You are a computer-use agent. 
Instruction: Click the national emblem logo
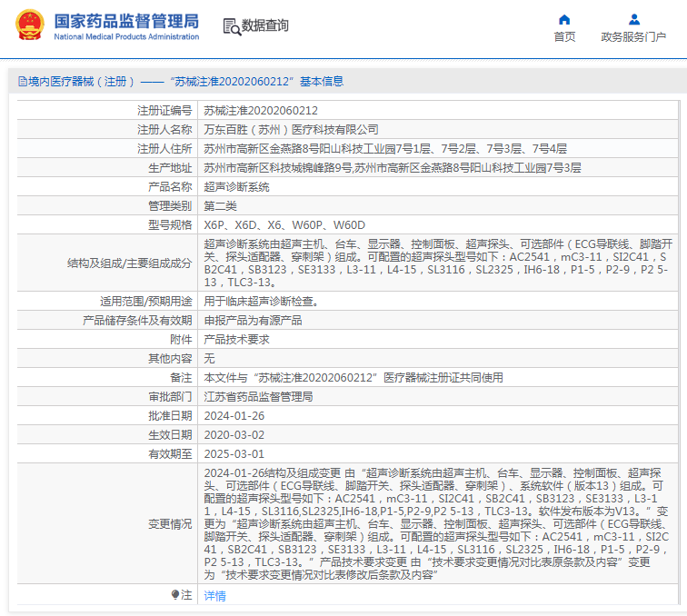pyautogui.click(x=30, y=25)
